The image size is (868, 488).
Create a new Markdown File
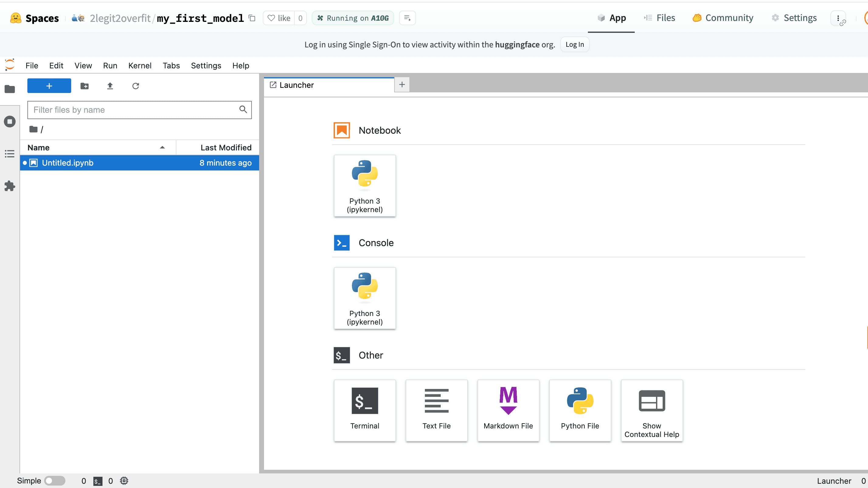(508, 411)
